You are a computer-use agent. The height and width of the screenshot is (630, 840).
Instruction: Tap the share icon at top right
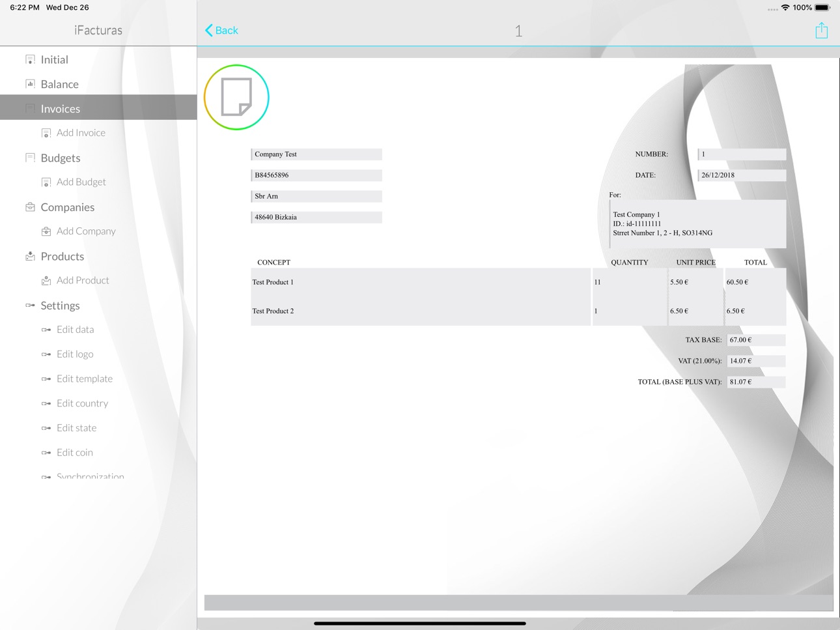pos(821,30)
